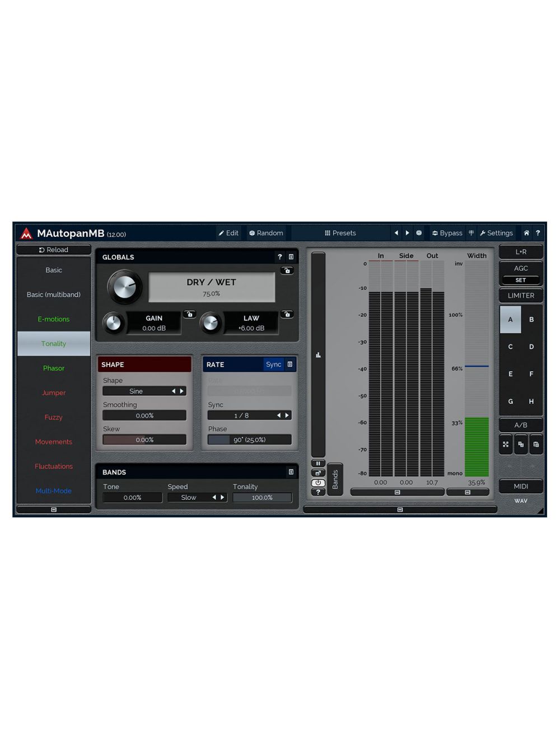Enable the LIMITER button

(x=521, y=296)
